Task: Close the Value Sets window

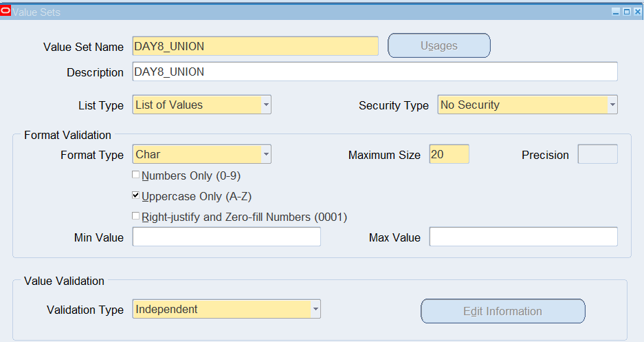Action: coord(638,12)
